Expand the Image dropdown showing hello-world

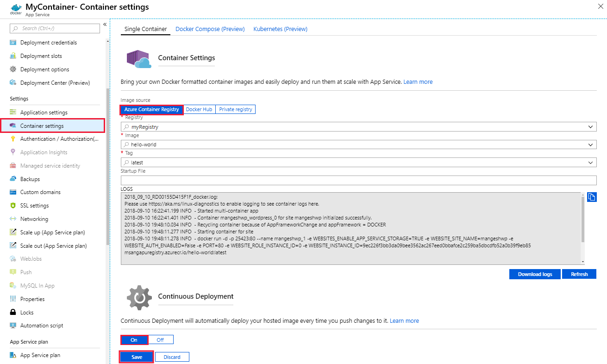pos(591,144)
